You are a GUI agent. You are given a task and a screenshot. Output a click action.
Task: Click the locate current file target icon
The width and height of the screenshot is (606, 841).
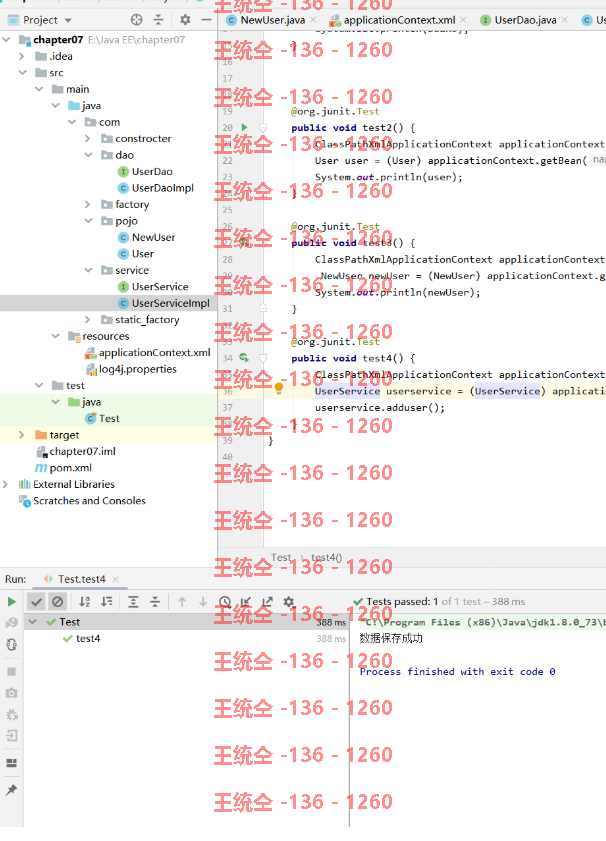point(137,20)
